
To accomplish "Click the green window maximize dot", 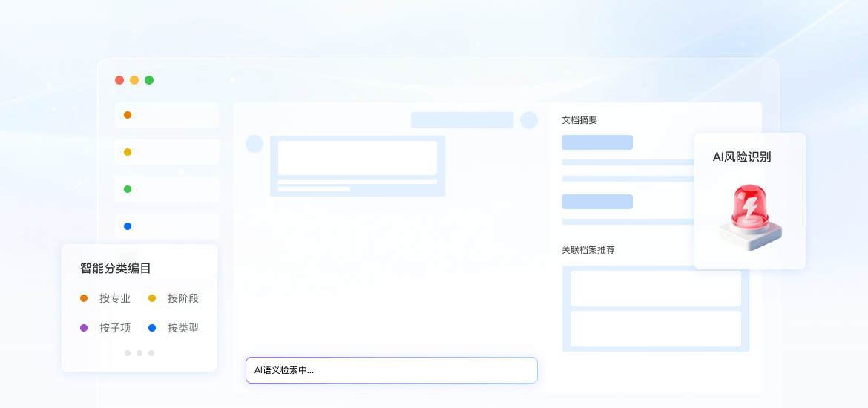I will [x=149, y=80].
